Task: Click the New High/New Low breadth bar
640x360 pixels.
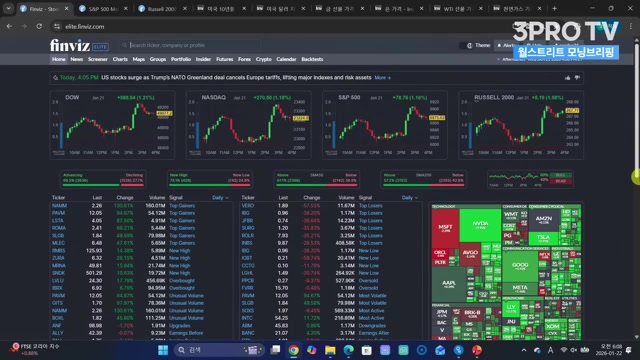Action: [x=210, y=180]
